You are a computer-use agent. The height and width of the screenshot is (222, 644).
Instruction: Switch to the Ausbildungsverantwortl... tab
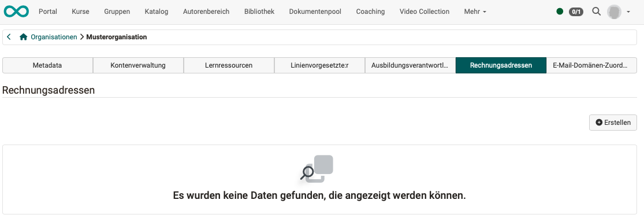(x=410, y=65)
